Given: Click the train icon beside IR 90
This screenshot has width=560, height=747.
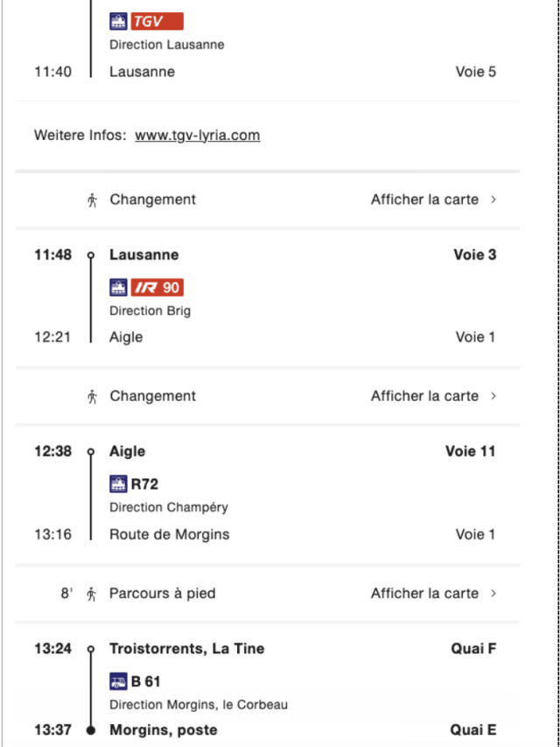Looking at the screenshot, I should pyautogui.click(x=119, y=287).
